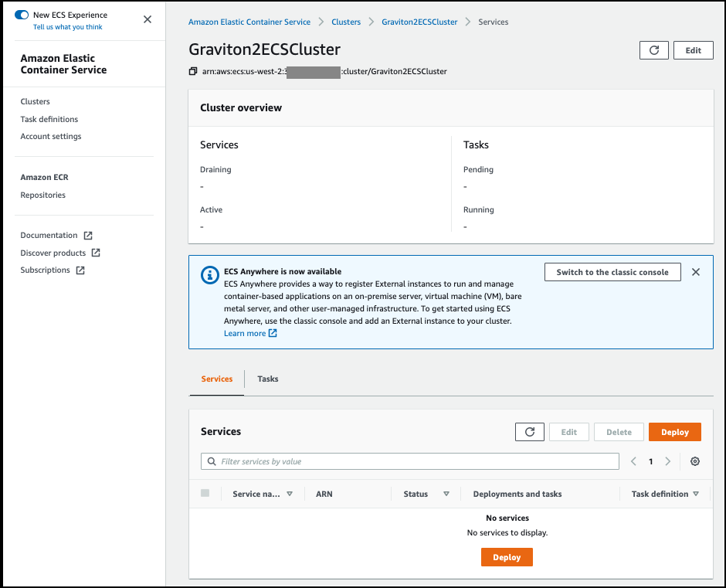Focus the Filter services by value field

coord(410,461)
